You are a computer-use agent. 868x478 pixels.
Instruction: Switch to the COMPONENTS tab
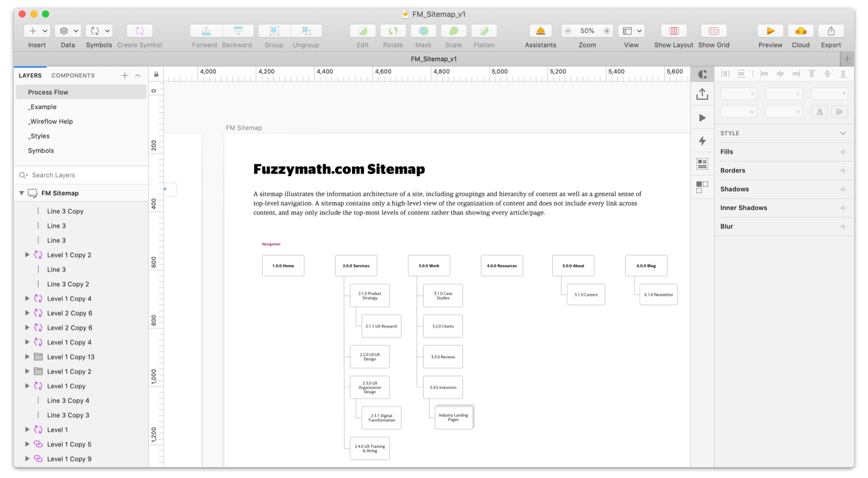click(x=73, y=75)
